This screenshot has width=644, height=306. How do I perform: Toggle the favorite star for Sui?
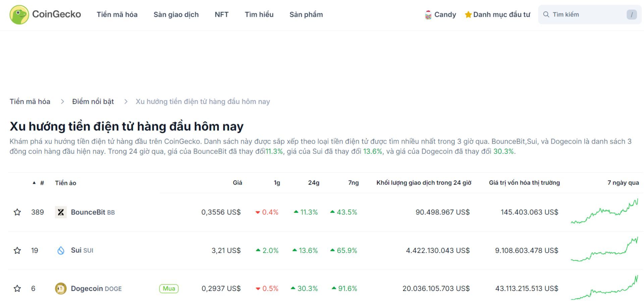[x=17, y=250]
